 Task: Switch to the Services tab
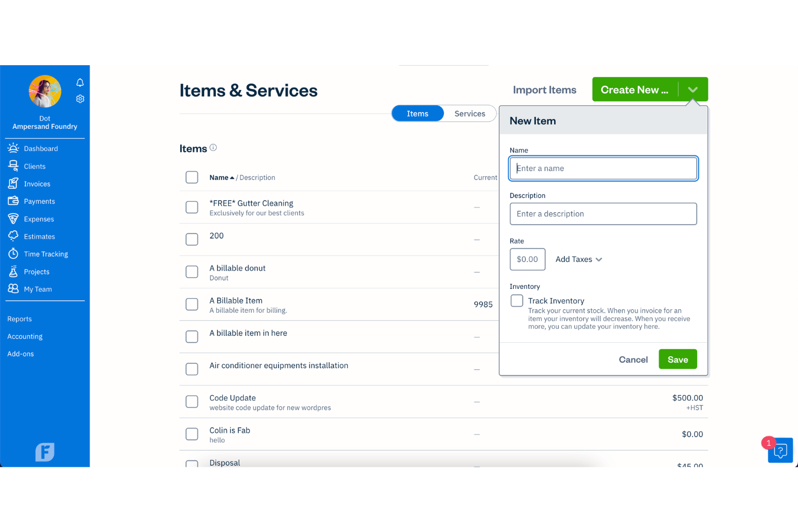coord(470,114)
